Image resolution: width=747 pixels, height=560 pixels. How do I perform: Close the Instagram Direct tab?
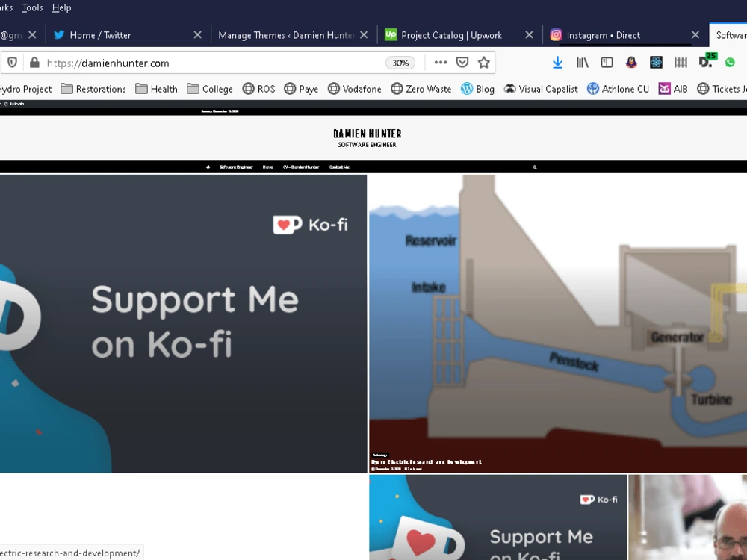[695, 35]
